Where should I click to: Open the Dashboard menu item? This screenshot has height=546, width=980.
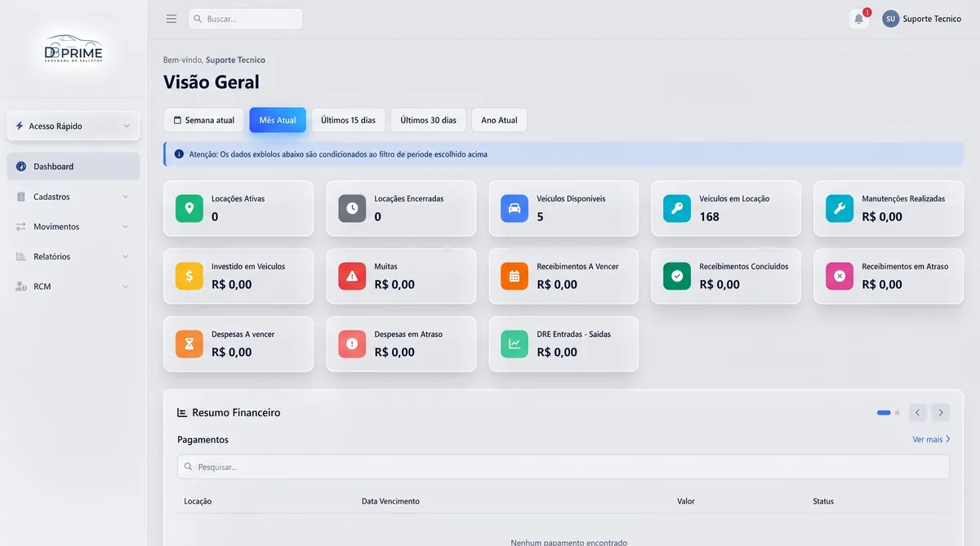(x=73, y=166)
